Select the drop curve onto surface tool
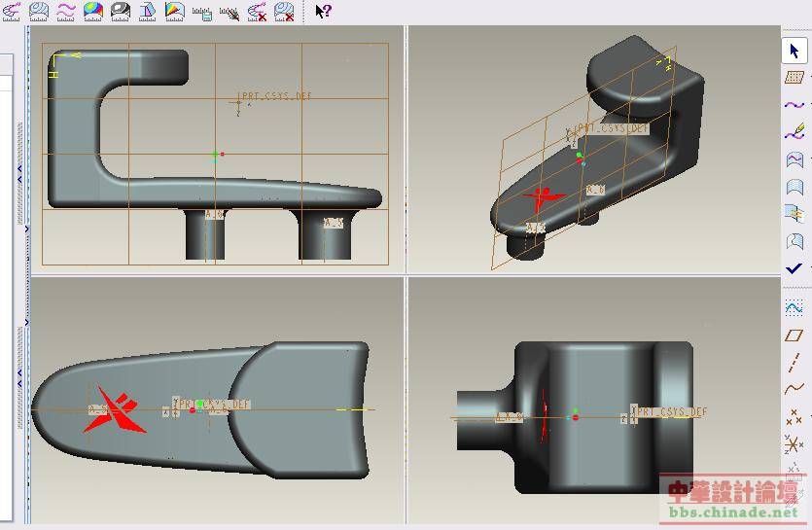Image resolution: width=812 pixels, height=530 pixels. 794,159
